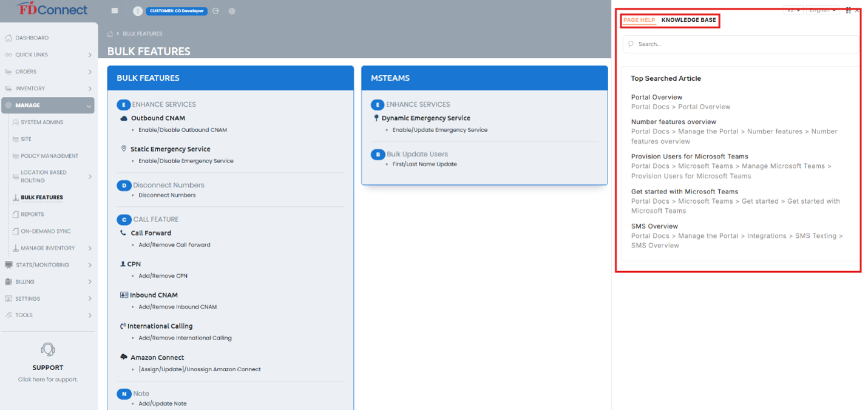
Task: Click the C badge next to Call Feature
Action: 124,220
